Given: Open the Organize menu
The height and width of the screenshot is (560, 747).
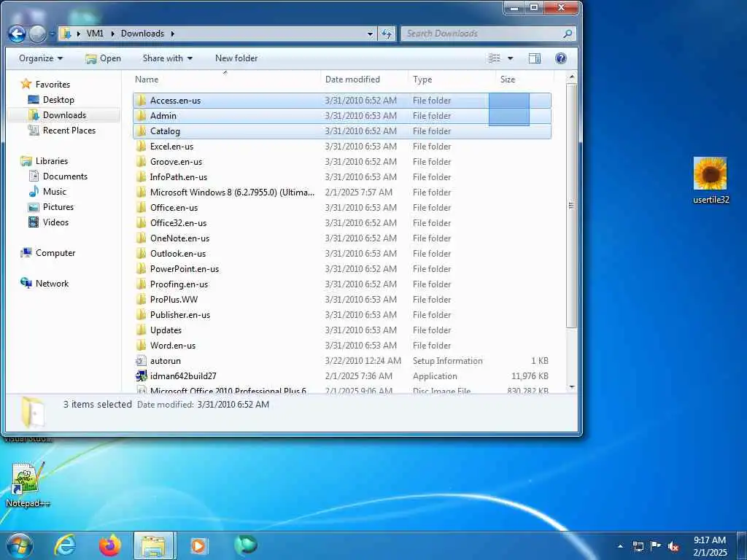Looking at the screenshot, I should (x=41, y=58).
